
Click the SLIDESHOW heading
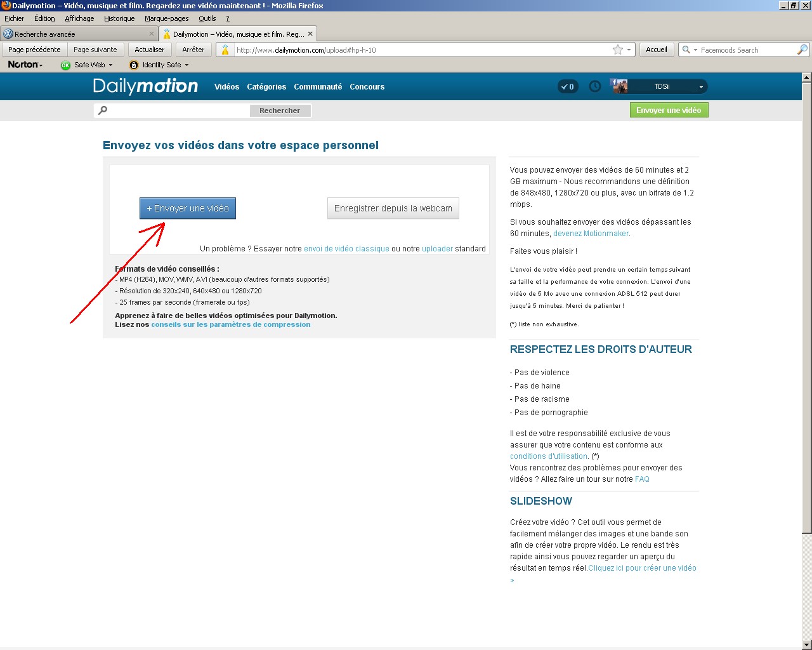[541, 501]
